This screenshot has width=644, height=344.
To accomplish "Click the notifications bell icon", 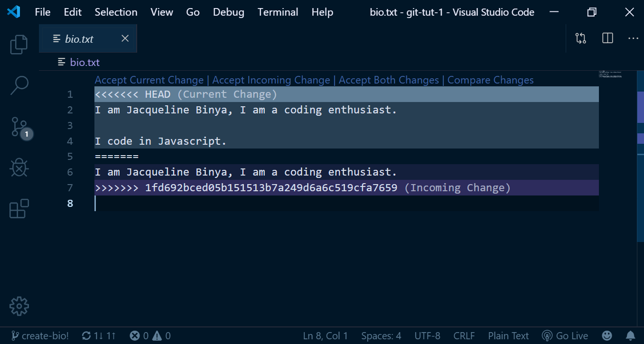I will click(x=630, y=336).
